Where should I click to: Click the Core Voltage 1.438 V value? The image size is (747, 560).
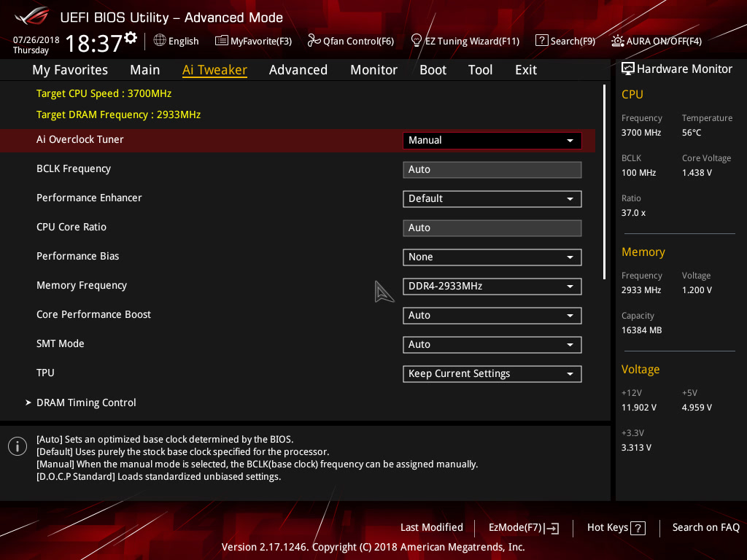697,173
